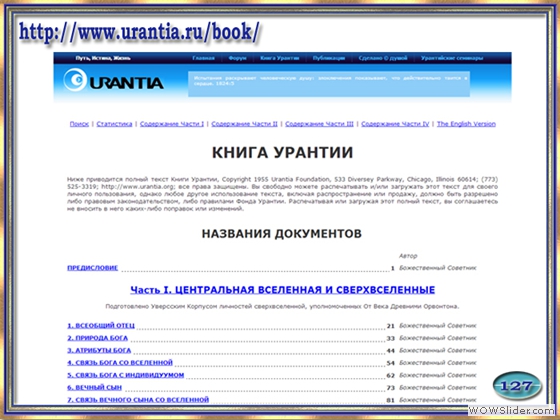Image resolution: width=560 pixels, height=420 pixels.
Task: Go to Урантийские семинары menu item
Action: (452, 58)
